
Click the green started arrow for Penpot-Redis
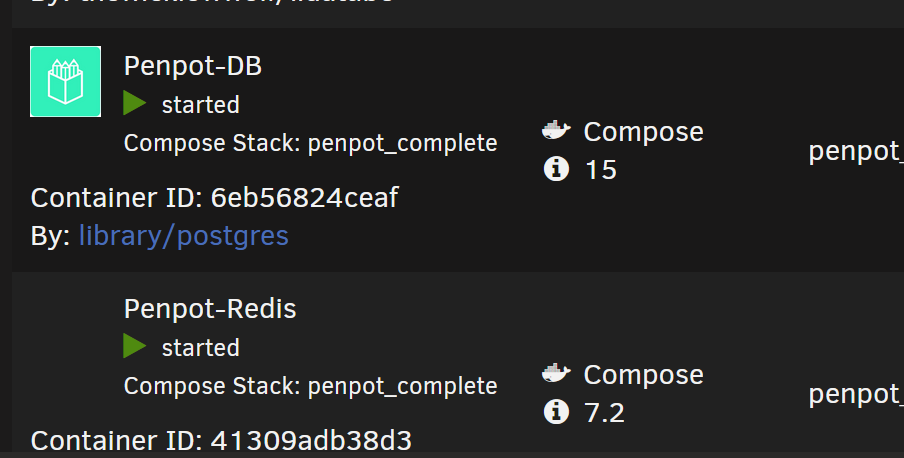[135, 347]
